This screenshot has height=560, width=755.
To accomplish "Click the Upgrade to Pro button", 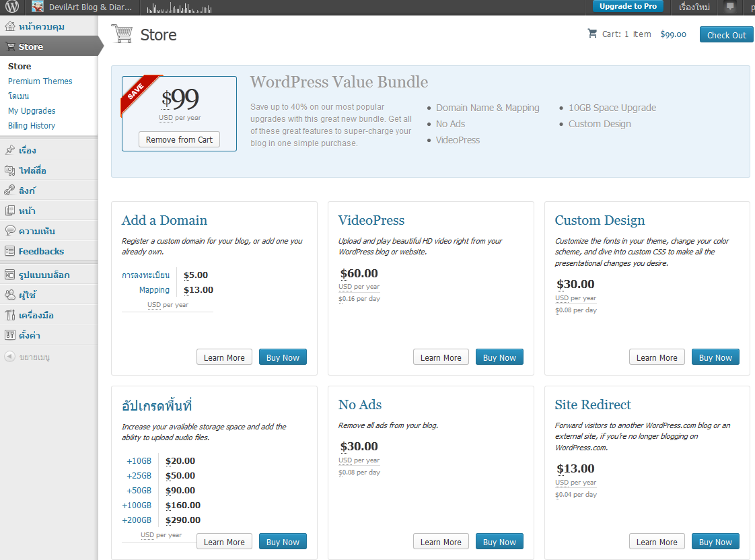I will [628, 6].
